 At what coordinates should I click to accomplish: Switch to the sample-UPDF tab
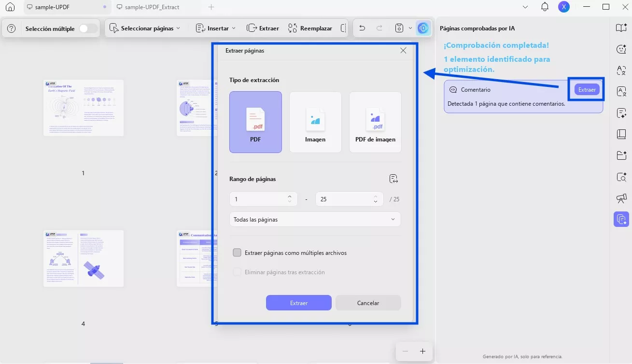click(67, 7)
